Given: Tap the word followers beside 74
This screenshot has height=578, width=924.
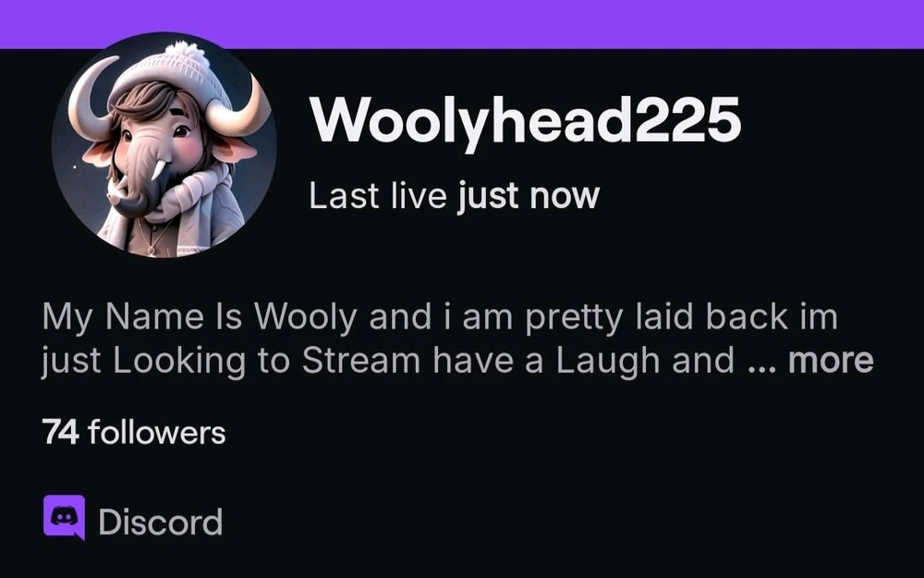Looking at the screenshot, I should [x=157, y=432].
